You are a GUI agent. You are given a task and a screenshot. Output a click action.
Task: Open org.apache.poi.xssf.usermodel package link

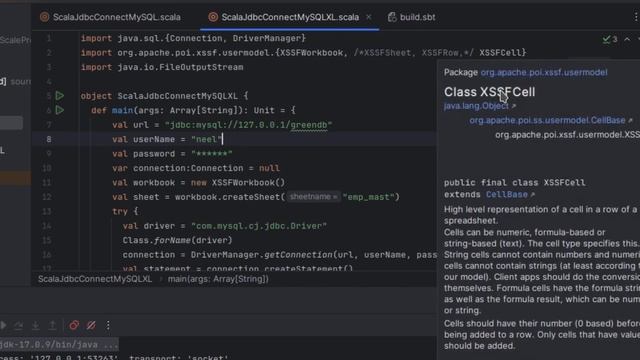pyautogui.click(x=544, y=72)
